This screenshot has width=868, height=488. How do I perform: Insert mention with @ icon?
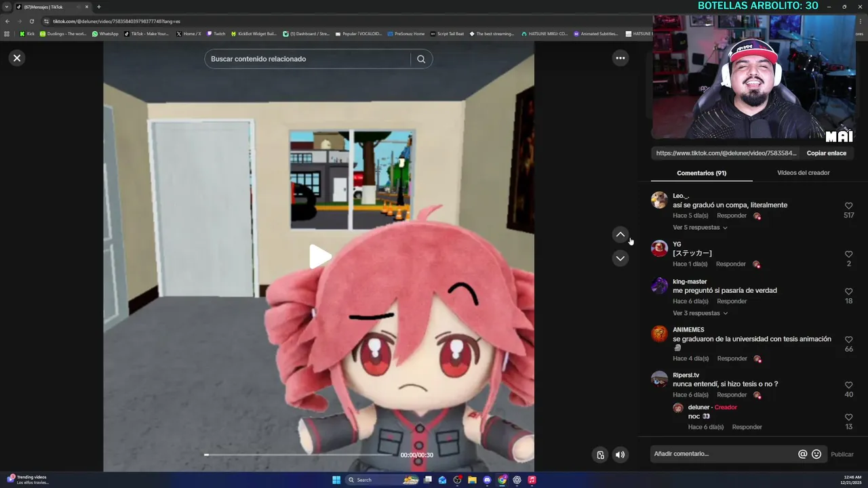coord(802,454)
